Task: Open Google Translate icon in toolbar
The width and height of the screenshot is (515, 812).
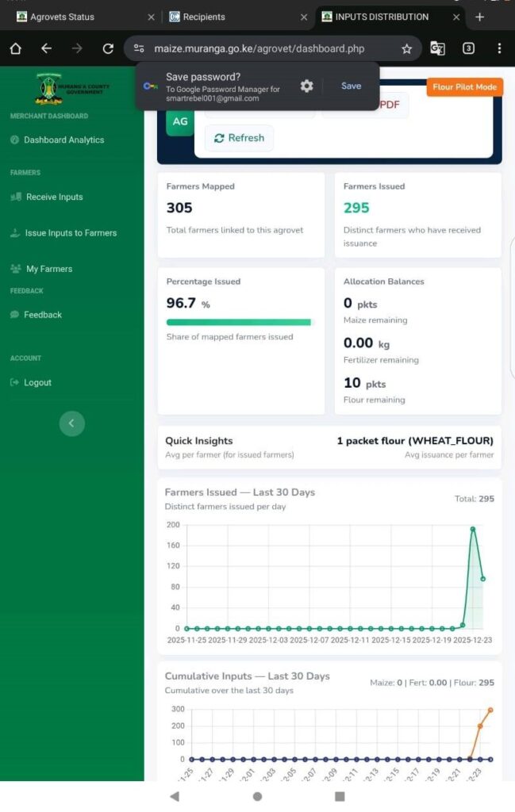Action: coord(437,48)
